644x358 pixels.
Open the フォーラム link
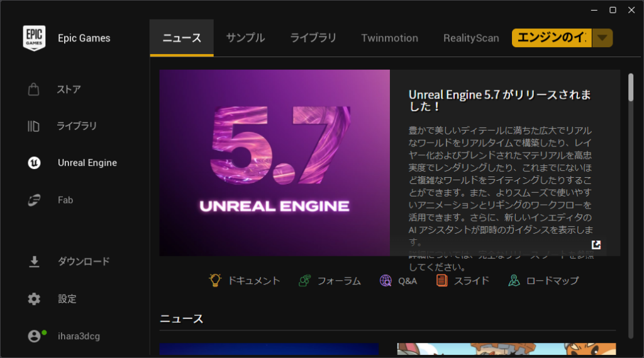330,281
